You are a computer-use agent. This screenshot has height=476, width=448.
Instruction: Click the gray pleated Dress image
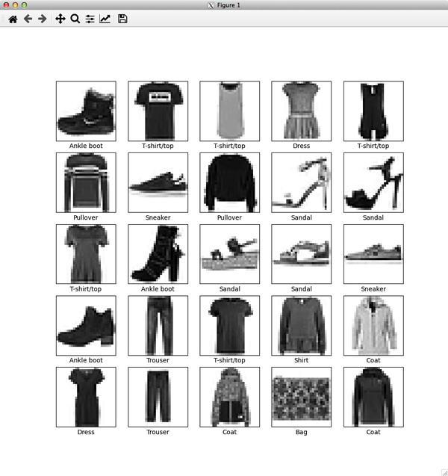pyautogui.click(x=302, y=111)
